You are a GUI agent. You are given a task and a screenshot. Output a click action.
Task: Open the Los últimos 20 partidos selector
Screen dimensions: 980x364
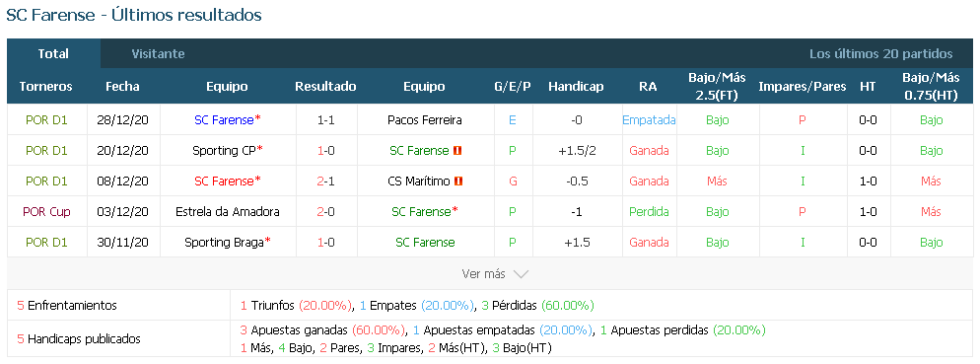(880, 54)
